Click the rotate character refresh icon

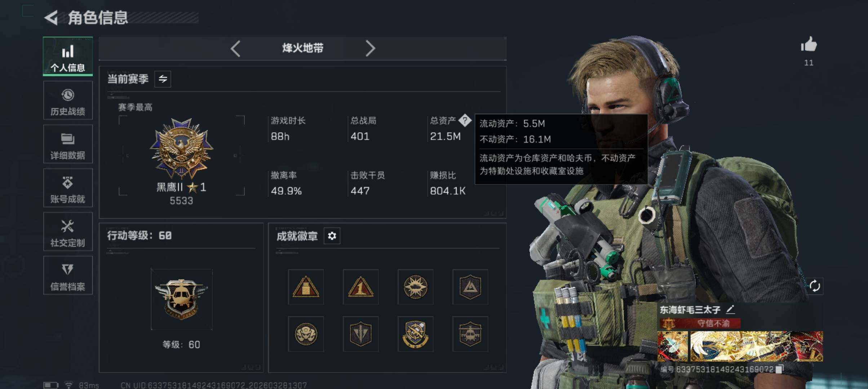pos(815,286)
